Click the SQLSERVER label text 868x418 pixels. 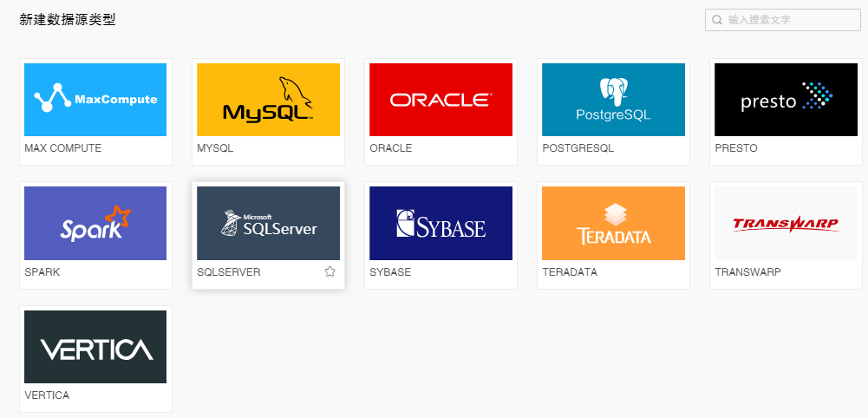coord(229,272)
